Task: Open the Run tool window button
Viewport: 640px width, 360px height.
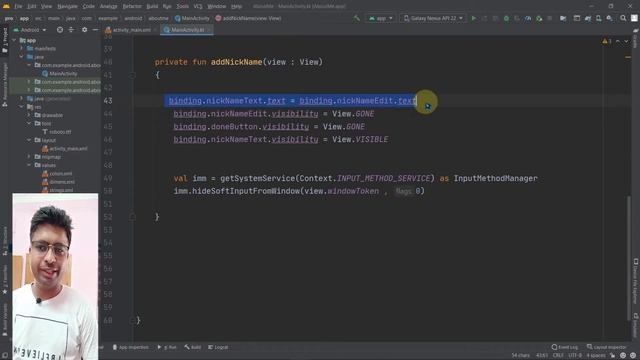Action: [167, 347]
